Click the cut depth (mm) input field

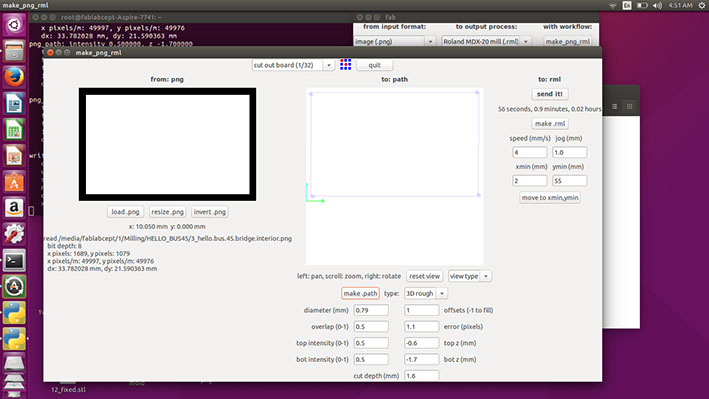[x=421, y=375]
